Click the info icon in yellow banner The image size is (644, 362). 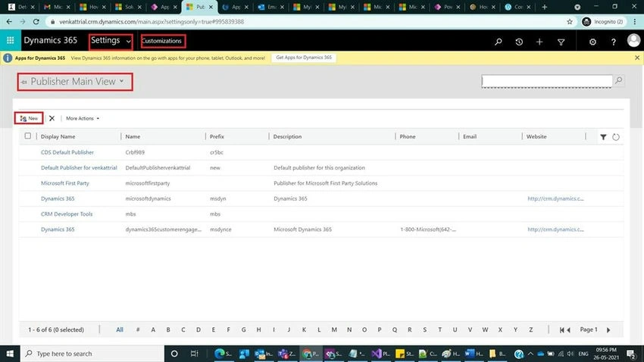(8, 58)
